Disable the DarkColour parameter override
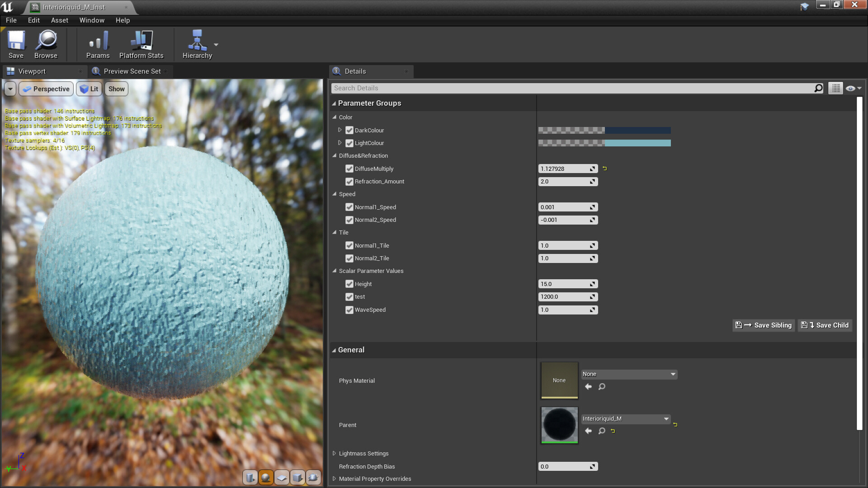The image size is (868, 488). click(x=349, y=130)
